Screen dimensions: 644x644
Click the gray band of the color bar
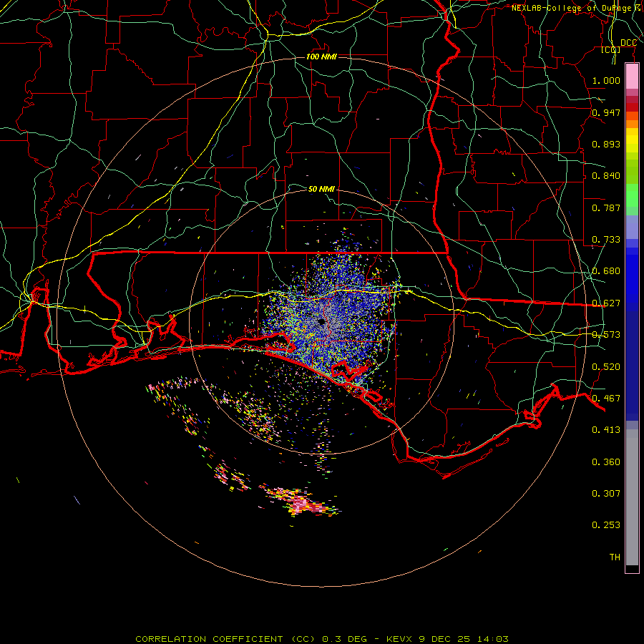(632, 497)
